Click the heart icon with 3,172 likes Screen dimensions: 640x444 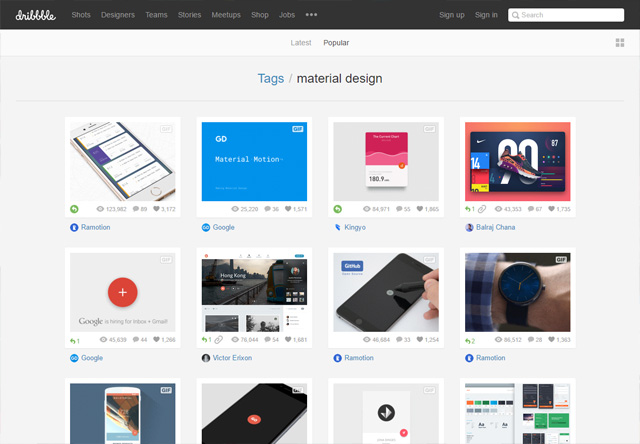(x=156, y=209)
